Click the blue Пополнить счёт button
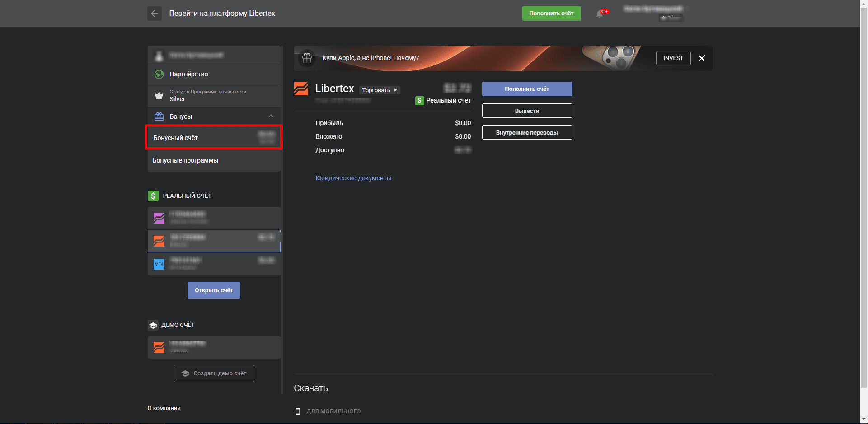This screenshot has height=424, width=868. tap(527, 89)
